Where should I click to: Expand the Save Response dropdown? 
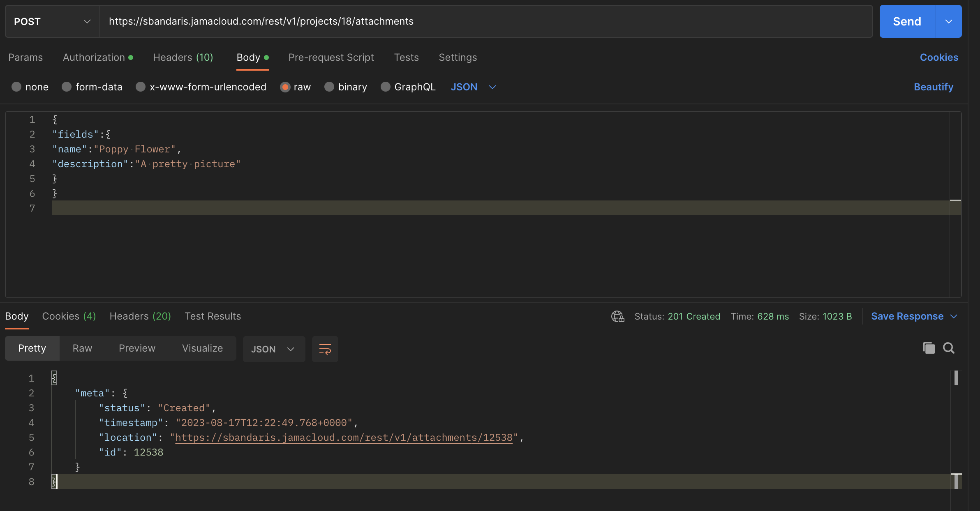click(x=954, y=316)
